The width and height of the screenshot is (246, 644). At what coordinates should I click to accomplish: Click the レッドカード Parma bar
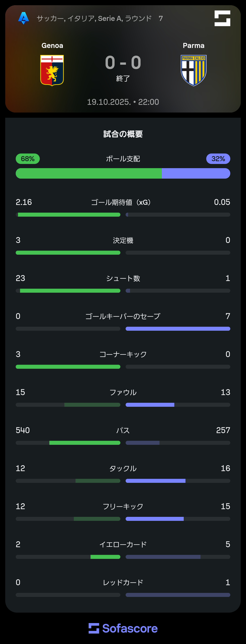pos(178,595)
